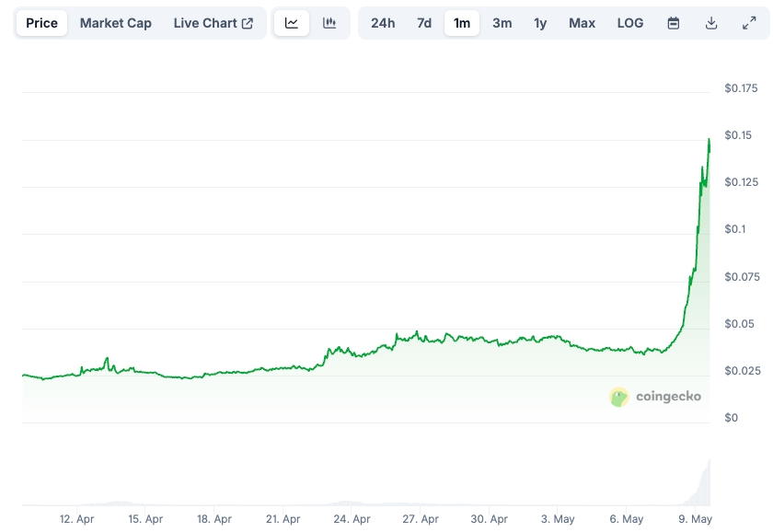
Task: Set the time range to 24h
Action: 383,23
